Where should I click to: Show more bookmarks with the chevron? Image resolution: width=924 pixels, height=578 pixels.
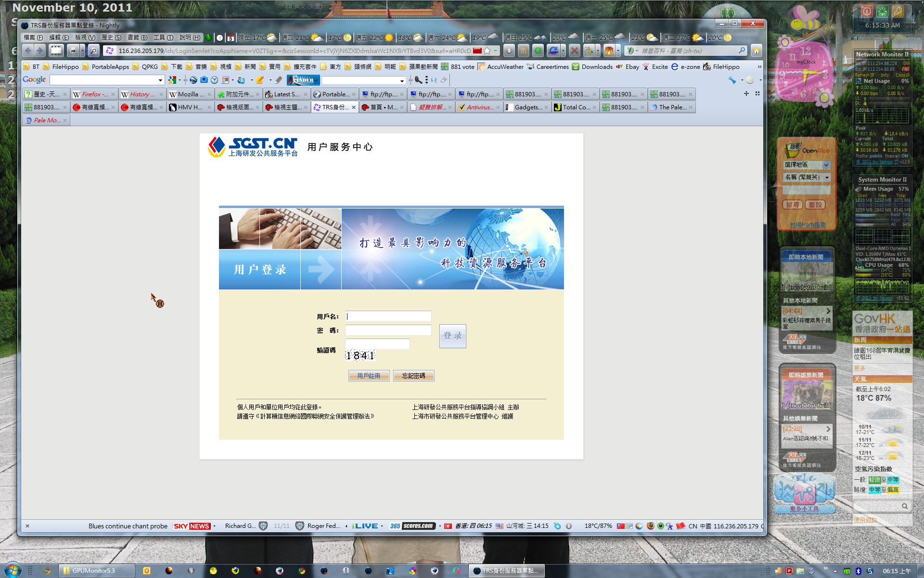click(x=759, y=66)
